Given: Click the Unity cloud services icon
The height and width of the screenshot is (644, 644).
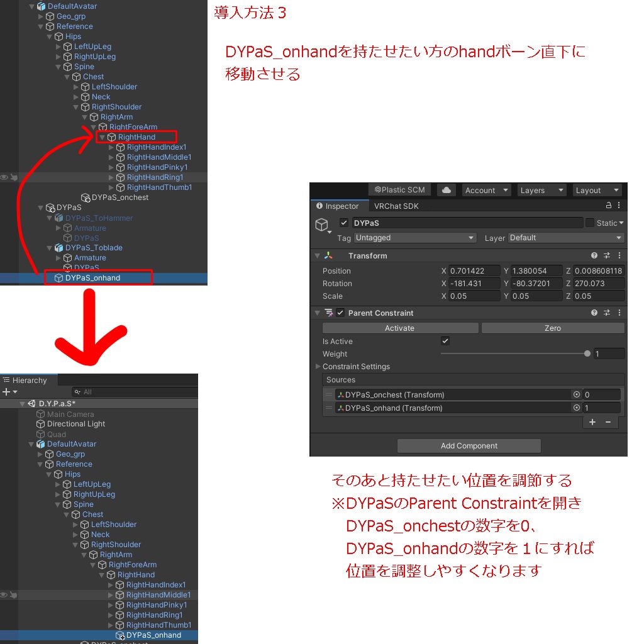Looking at the screenshot, I should pyautogui.click(x=447, y=189).
